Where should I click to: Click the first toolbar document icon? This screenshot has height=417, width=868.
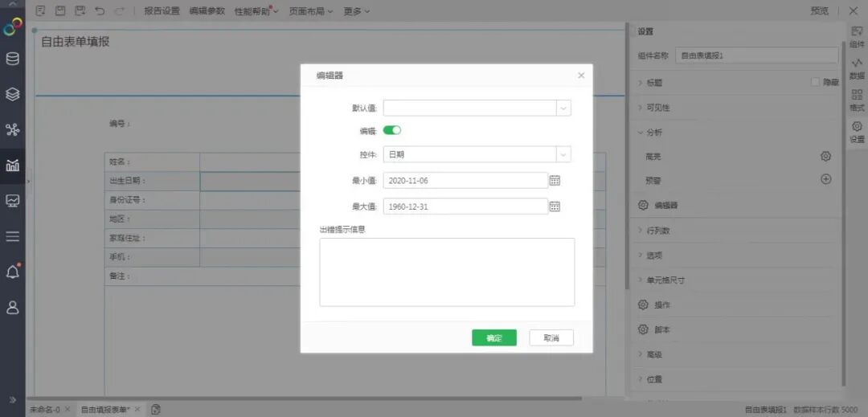click(40, 10)
